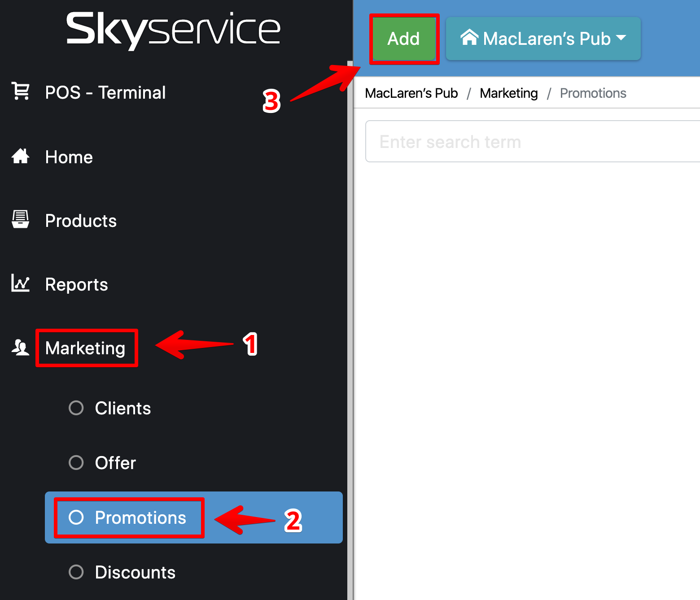The width and height of the screenshot is (700, 600).
Task: Select the Discounts radio circle
Action: (76, 572)
